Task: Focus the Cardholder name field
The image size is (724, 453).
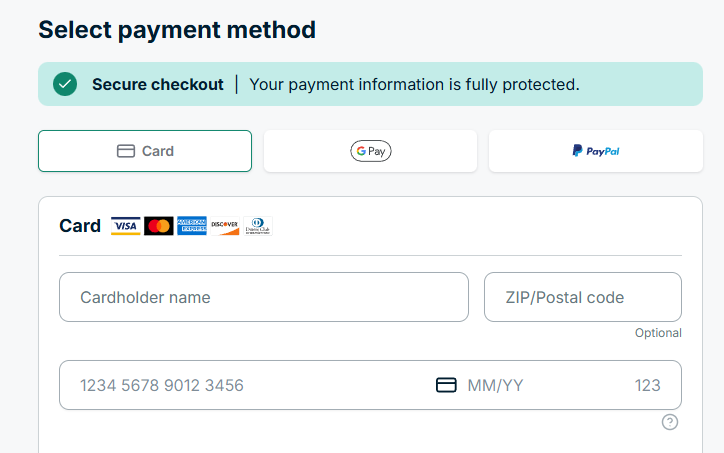Action: [264, 297]
